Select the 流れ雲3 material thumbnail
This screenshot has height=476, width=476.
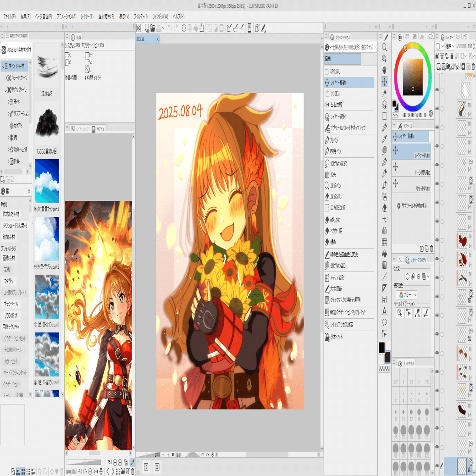coord(47,66)
